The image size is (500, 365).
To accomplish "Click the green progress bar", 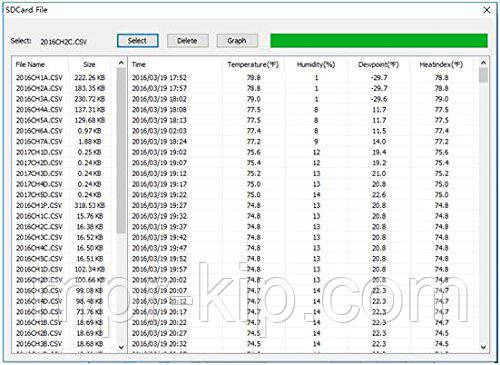I will 379,41.
